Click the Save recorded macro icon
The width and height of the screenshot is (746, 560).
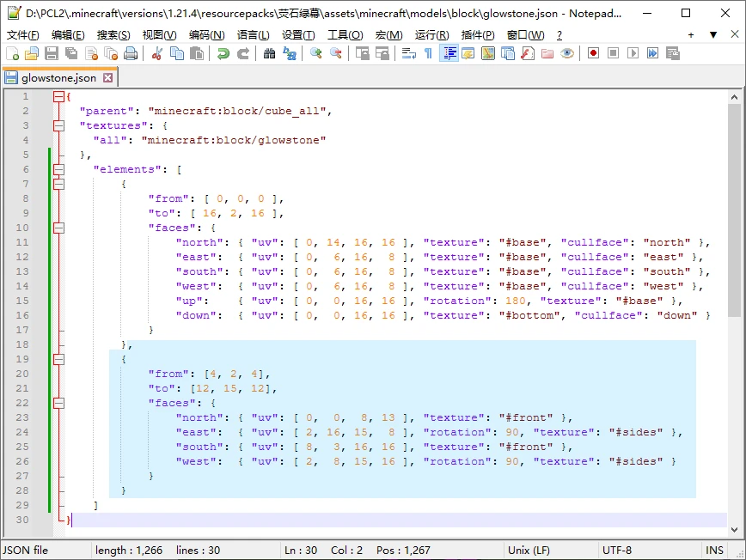[673, 53]
